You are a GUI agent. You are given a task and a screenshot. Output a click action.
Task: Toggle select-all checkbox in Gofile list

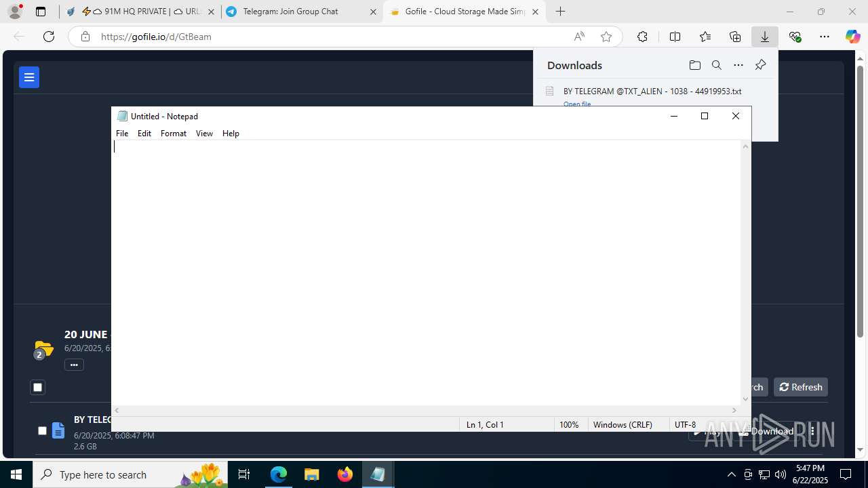point(37,387)
